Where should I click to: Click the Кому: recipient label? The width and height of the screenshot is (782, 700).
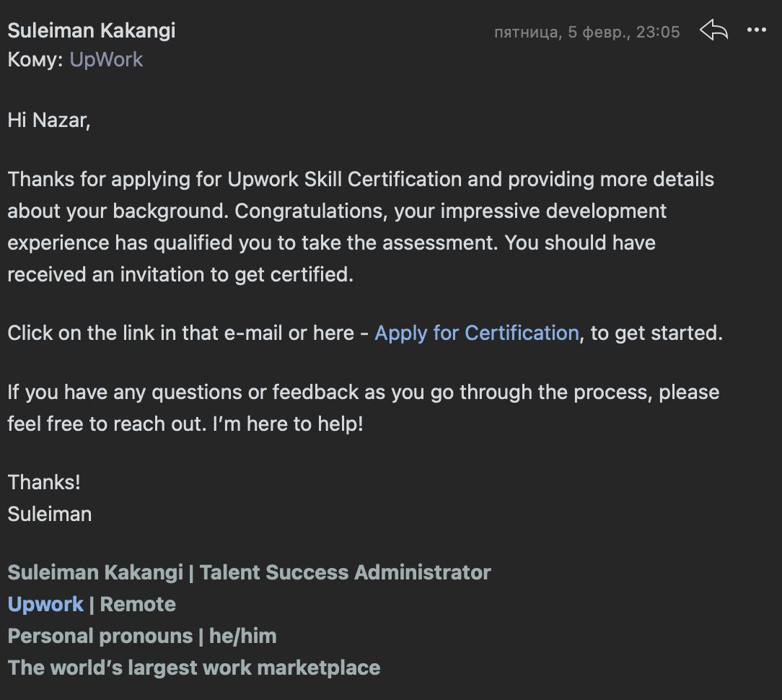tap(35, 59)
